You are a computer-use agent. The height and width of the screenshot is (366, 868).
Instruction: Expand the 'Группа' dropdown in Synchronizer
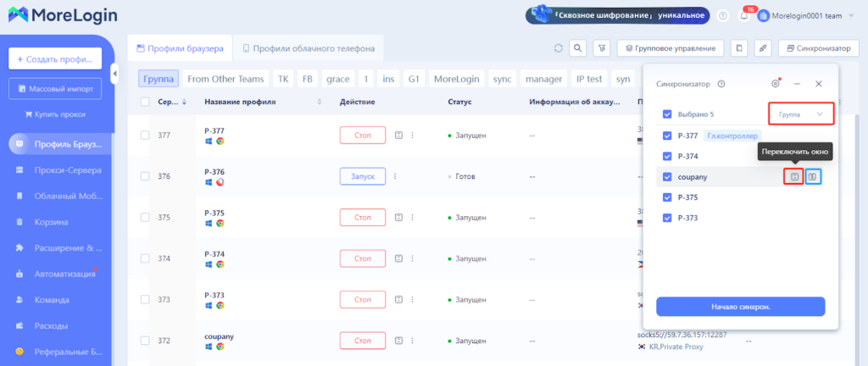click(x=800, y=114)
